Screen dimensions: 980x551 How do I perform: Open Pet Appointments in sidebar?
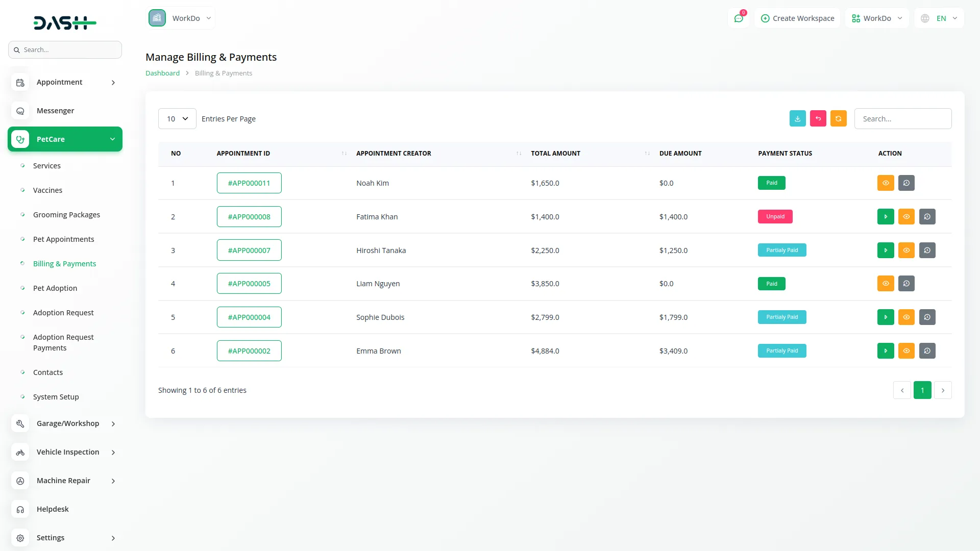(x=63, y=239)
